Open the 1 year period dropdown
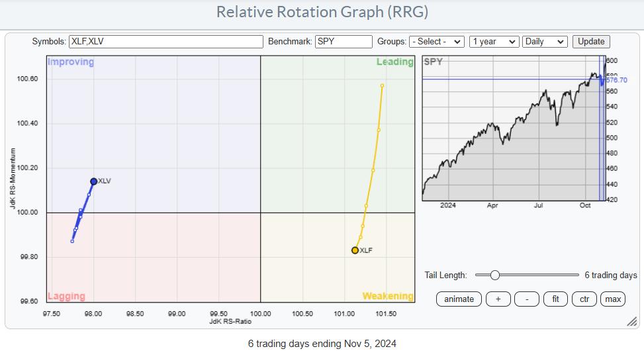This screenshot has height=351, width=644. point(494,42)
